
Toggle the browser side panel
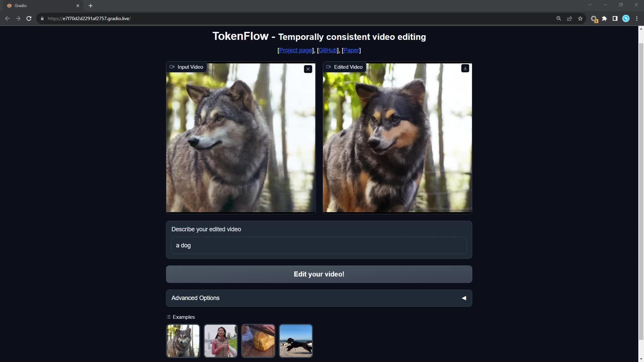[x=615, y=18]
